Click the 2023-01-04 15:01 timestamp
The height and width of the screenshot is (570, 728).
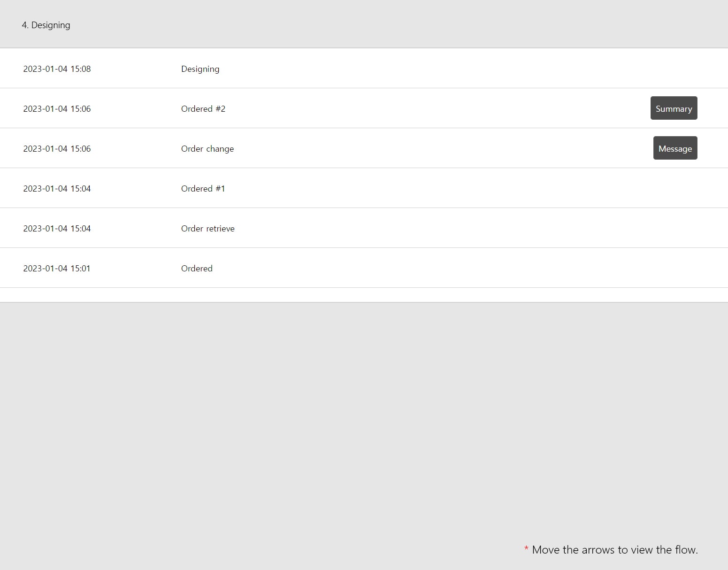pos(56,268)
